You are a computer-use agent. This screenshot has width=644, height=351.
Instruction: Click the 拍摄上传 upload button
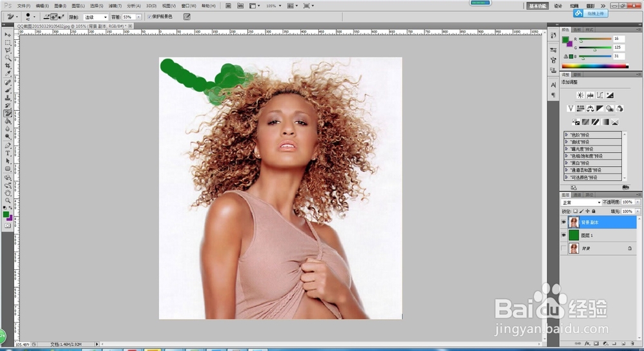pos(591,14)
